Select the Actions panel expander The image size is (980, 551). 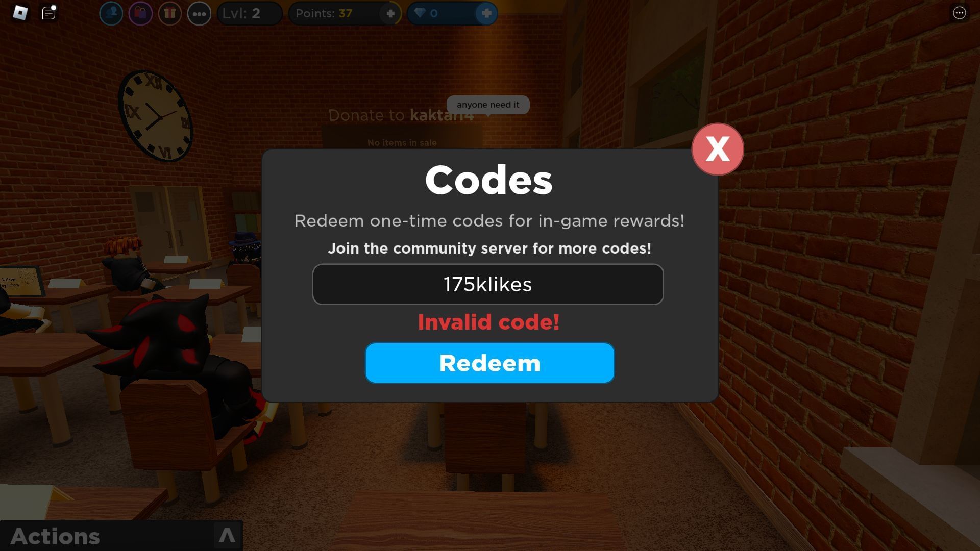coord(227,536)
